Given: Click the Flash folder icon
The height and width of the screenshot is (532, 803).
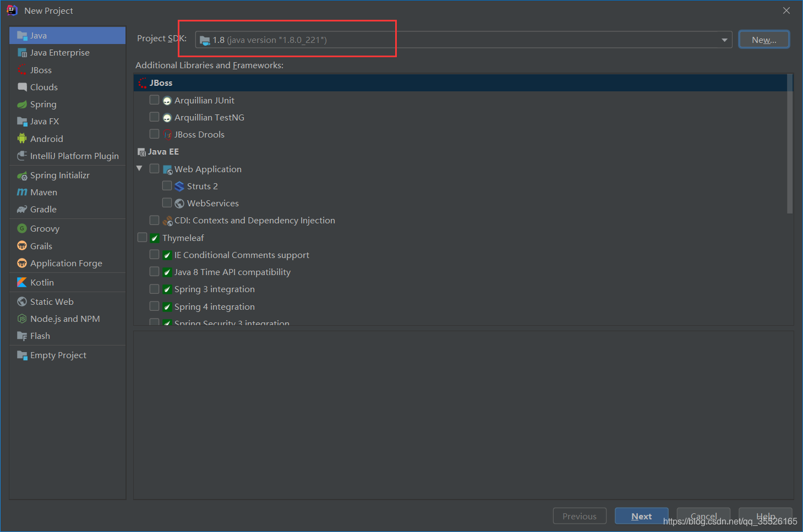Looking at the screenshot, I should coord(22,336).
